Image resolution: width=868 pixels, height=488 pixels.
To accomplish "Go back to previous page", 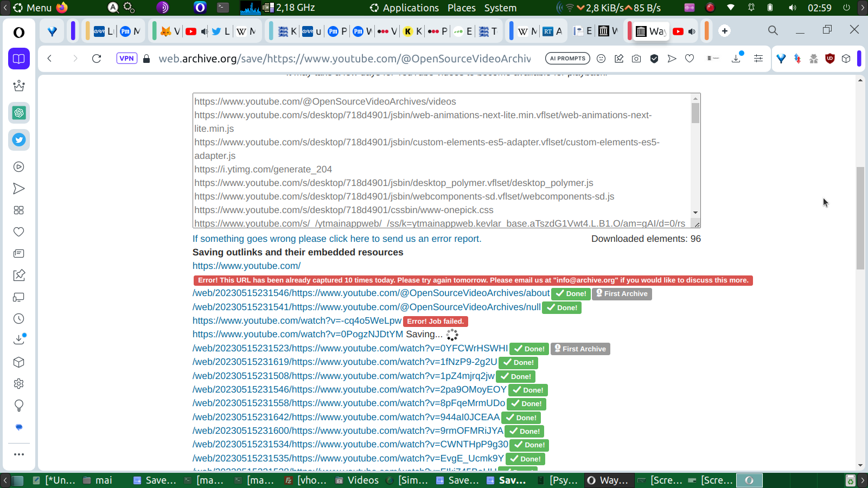I will (x=49, y=59).
